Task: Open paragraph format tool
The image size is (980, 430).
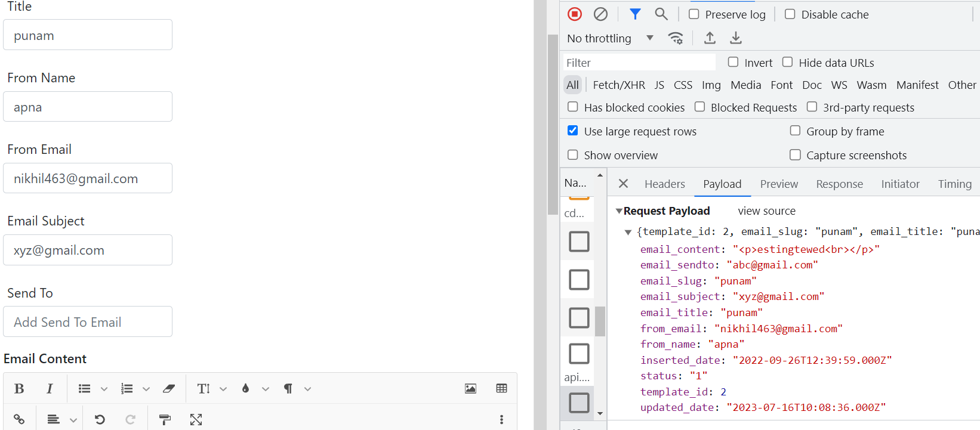Action: point(288,389)
